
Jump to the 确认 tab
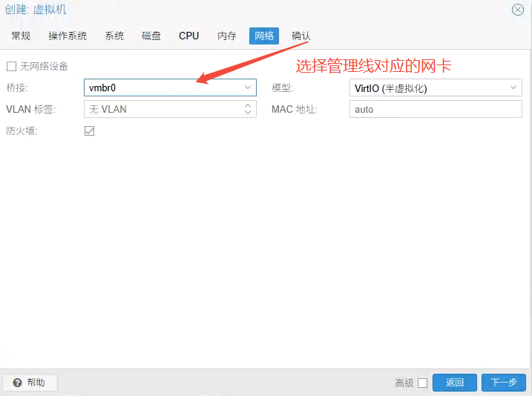301,36
